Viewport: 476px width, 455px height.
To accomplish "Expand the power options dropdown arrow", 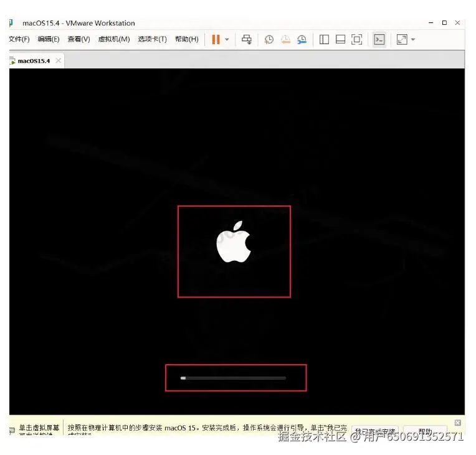I will [227, 39].
